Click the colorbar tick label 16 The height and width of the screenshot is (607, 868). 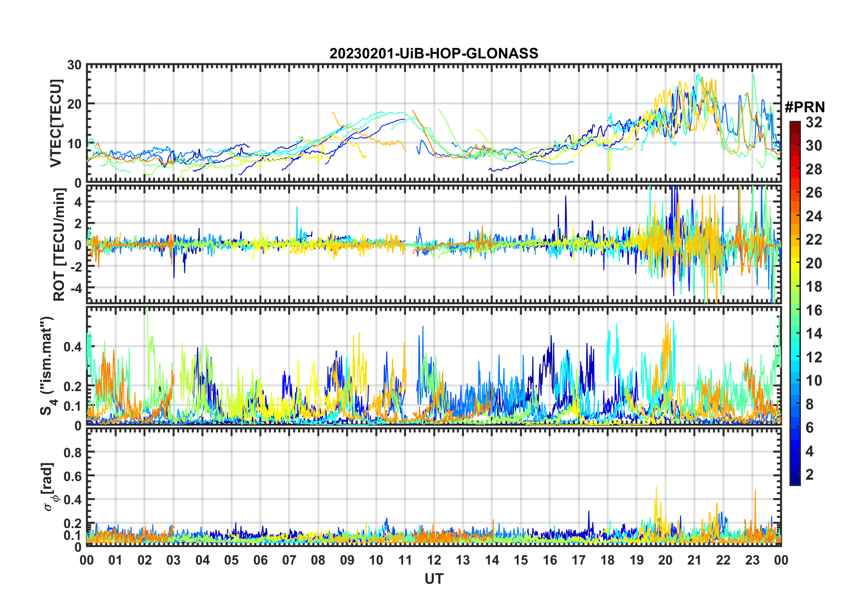pyautogui.click(x=814, y=310)
